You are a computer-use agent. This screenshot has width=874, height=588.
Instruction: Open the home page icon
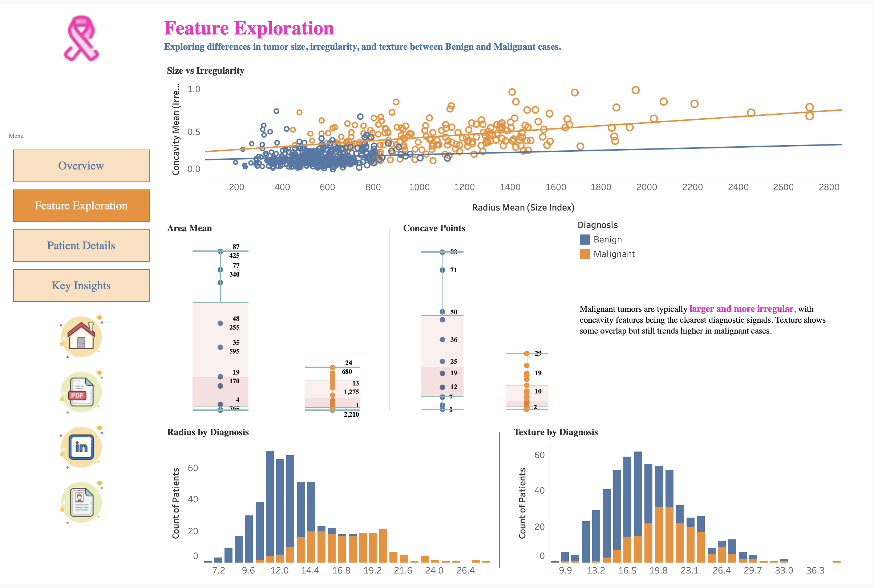[x=81, y=336]
